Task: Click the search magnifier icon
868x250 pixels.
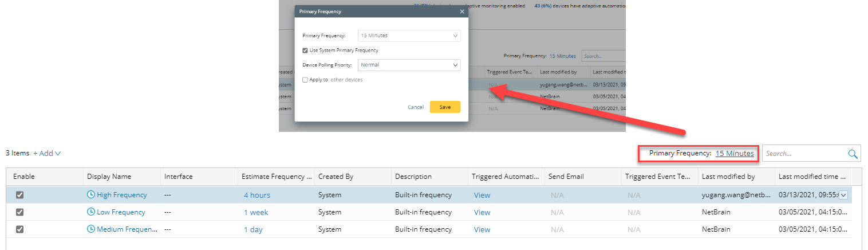Action: coord(853,154)
